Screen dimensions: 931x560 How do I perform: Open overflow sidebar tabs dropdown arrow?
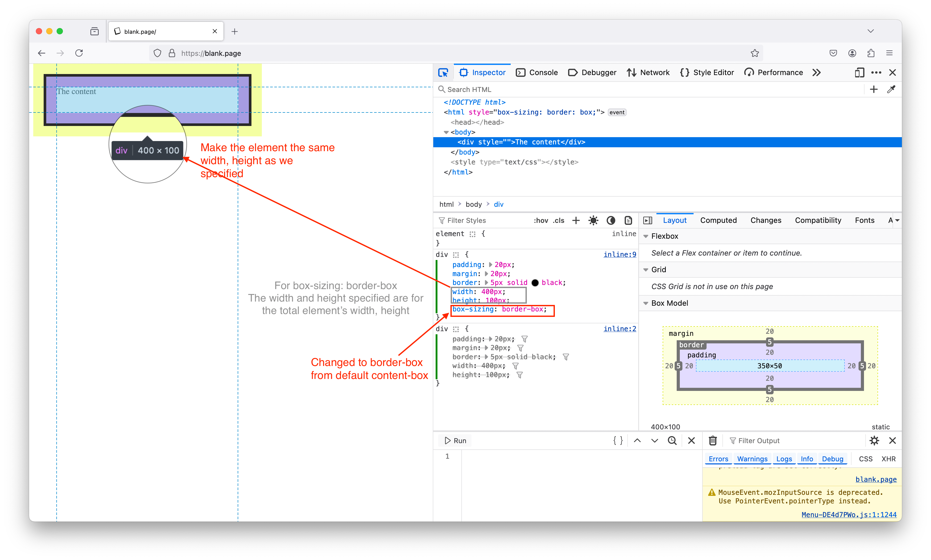point(897,220)
